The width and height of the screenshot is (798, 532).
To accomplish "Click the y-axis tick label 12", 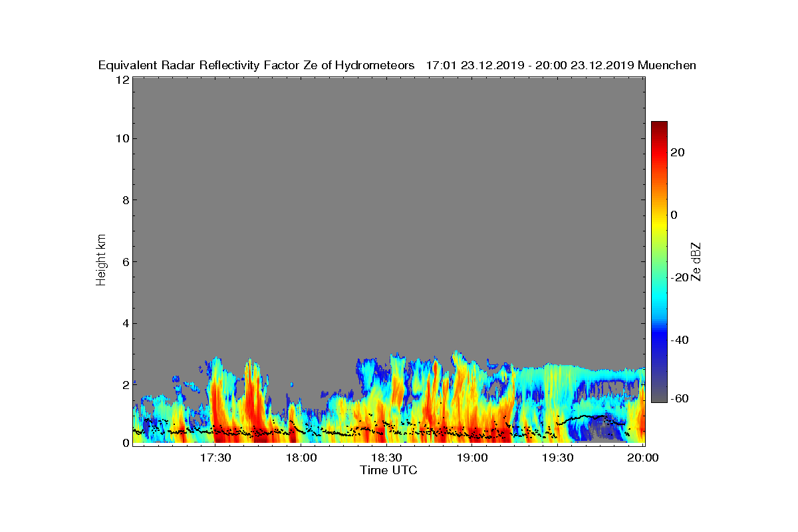I will [x=121, y=80].
